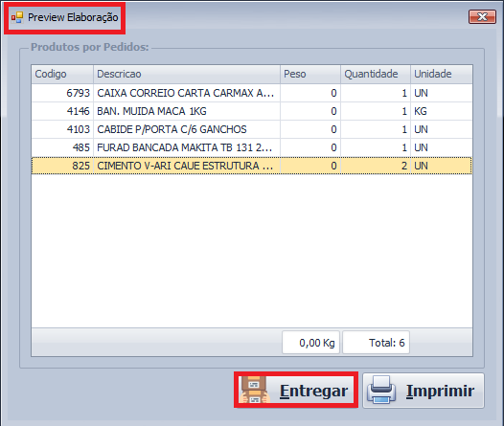Select the BAN. MUIDA MACA 1KG row

(252, 111)
